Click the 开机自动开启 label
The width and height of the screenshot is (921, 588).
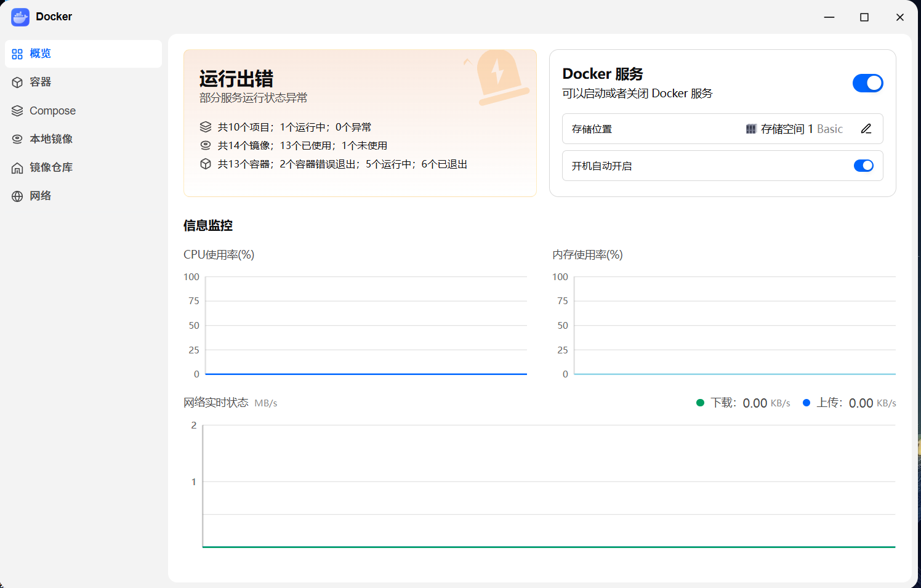(601, 166)
